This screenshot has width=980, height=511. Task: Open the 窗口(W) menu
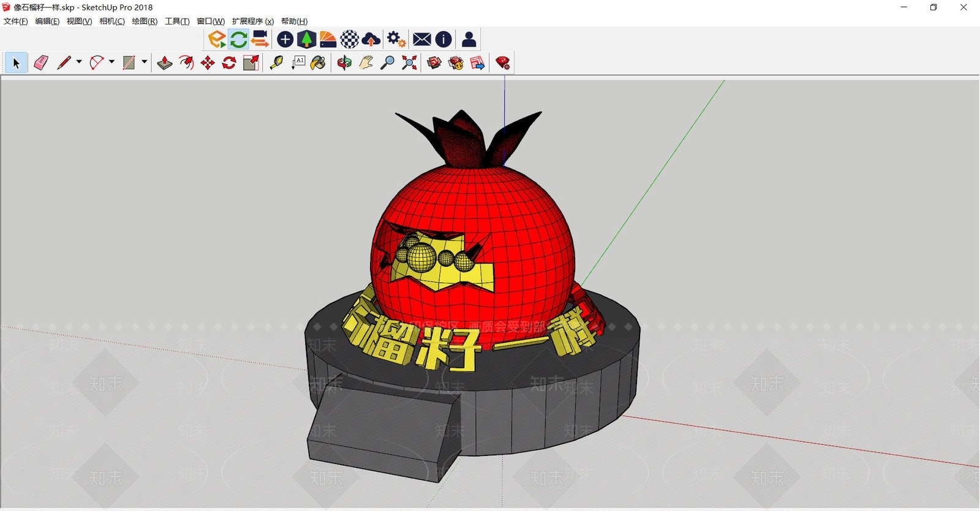click(x=211, y=21)
